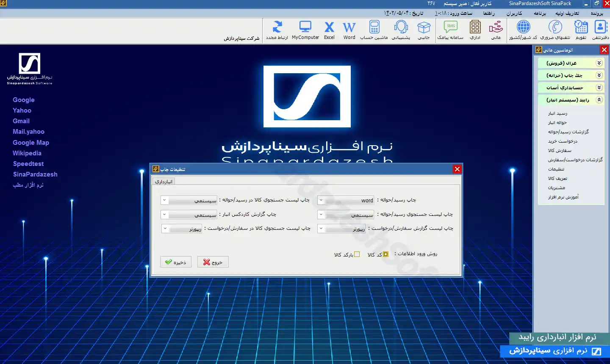Open گزارشات رسید/حواله item

tap(568, 132)
